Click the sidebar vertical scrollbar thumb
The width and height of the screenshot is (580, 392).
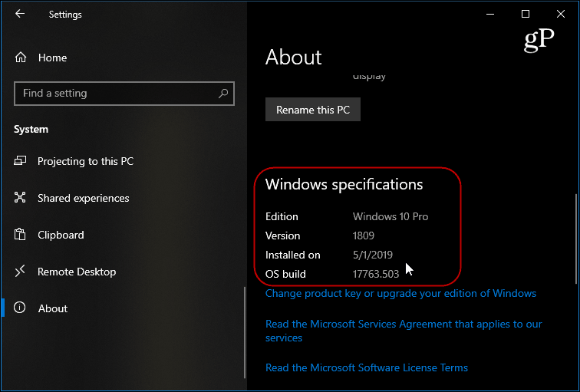tap(245, 332)
